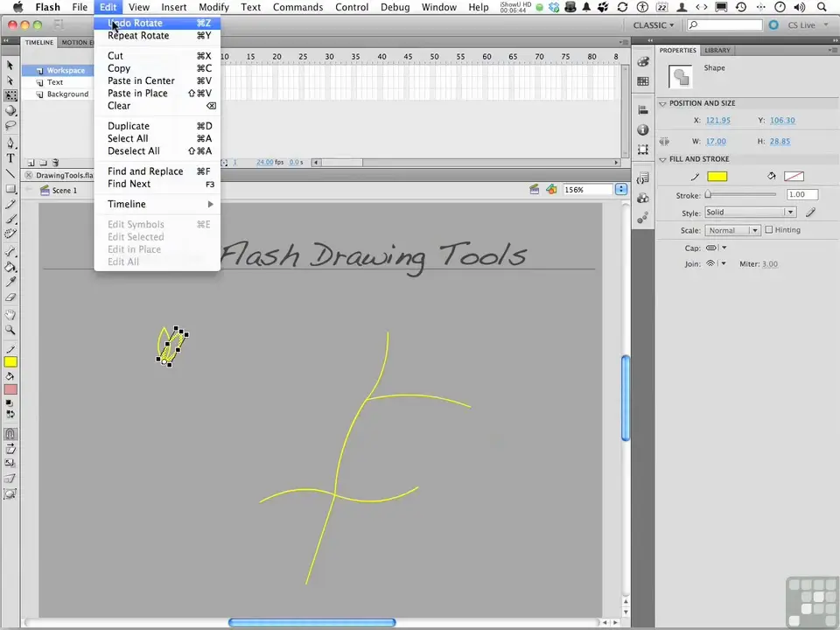This screenshot has width=840, height=630.
Task: Open the stage zoom dropdown at 156%
Action: coord(621,190)
